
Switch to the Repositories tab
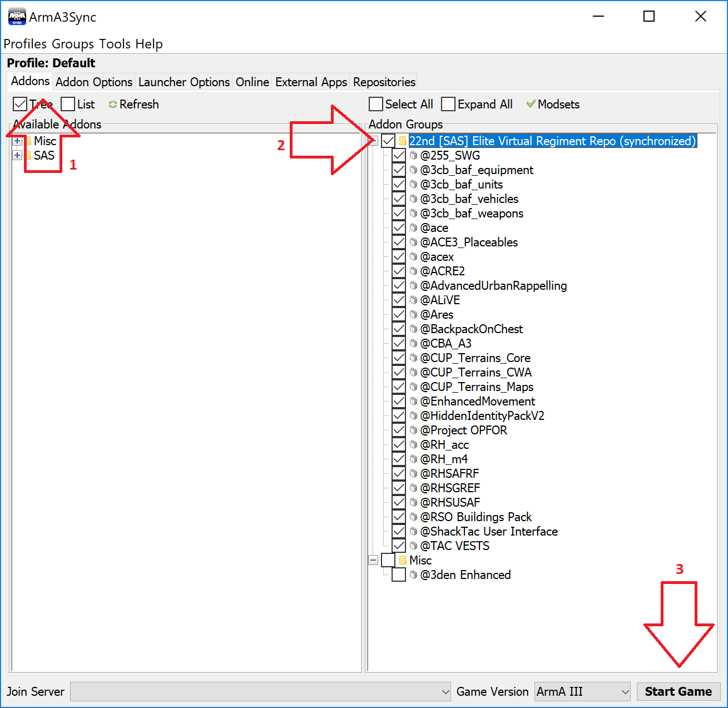pyautogui.click(x=384, y=82)
